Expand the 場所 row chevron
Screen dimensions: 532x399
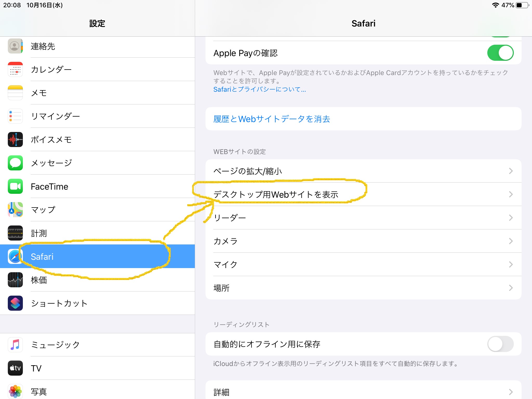[511, 288]
